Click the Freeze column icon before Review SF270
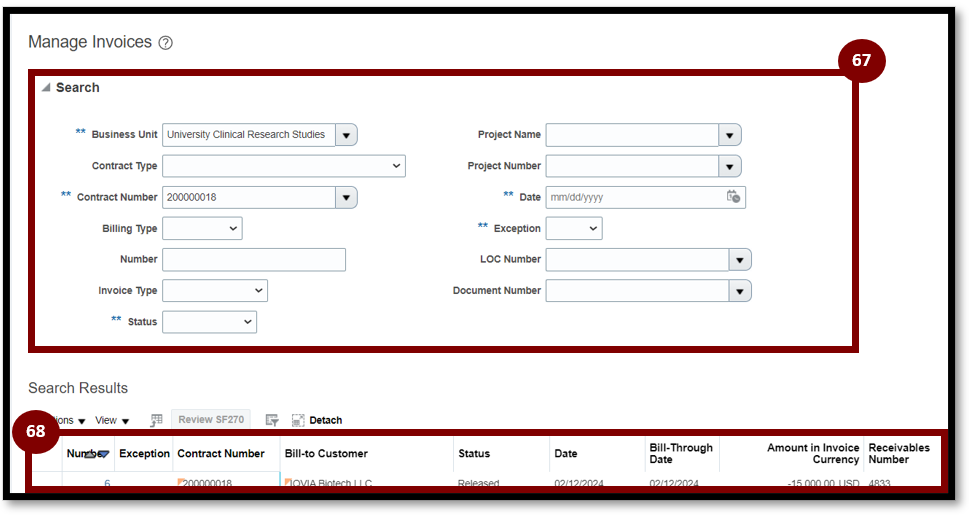The height and width of the screenshot is (515, 969). (156, 420)
